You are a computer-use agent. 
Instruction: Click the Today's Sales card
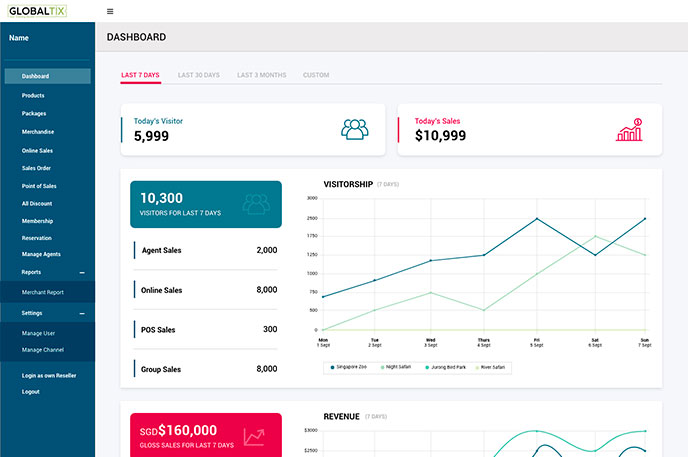click(x=530, y=130)
